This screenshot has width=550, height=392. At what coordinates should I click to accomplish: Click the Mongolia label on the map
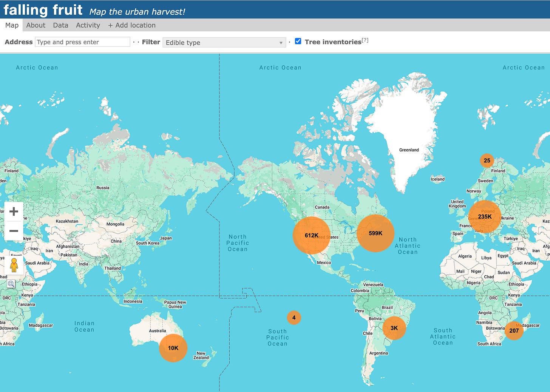click(115, 224)
